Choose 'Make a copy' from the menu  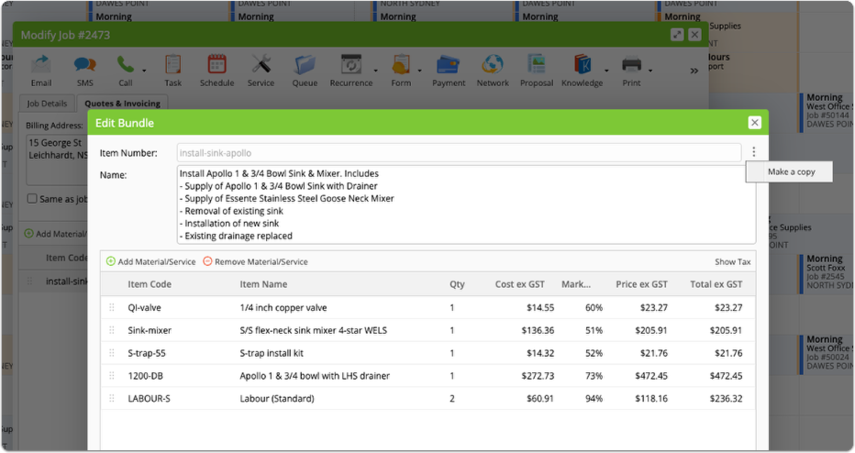click(x=791, y=172)
